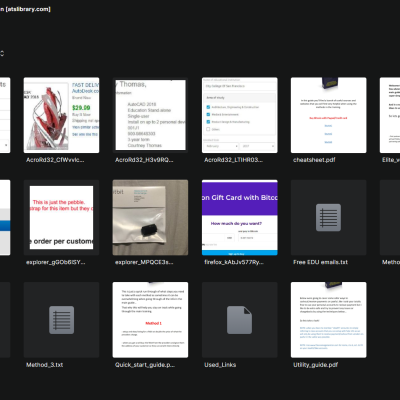Open the AcroRd32_CfWvvlc thumbnail with AutoCAD listing
The width and height of the screenshot is (400, 400).
tap(61, 115)
